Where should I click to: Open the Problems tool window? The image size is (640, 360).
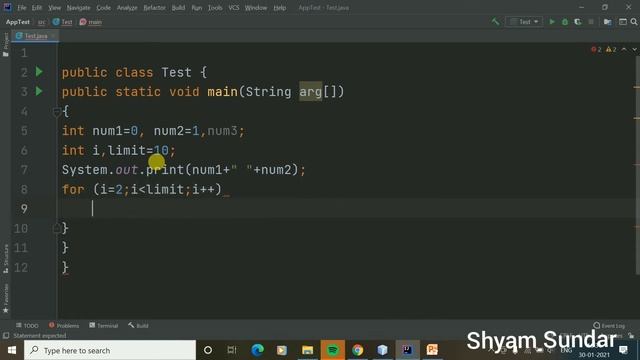[64, 326]
